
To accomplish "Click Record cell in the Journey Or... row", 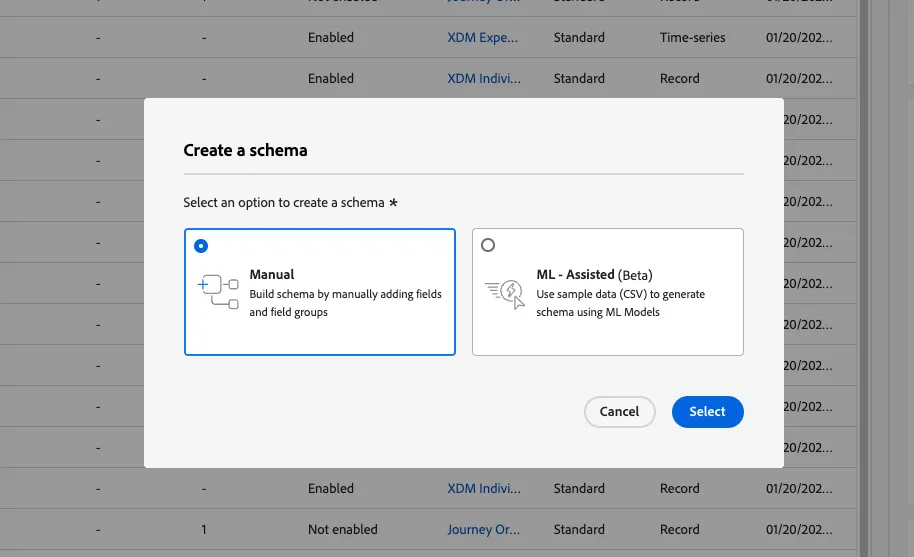I will [680, 530].
